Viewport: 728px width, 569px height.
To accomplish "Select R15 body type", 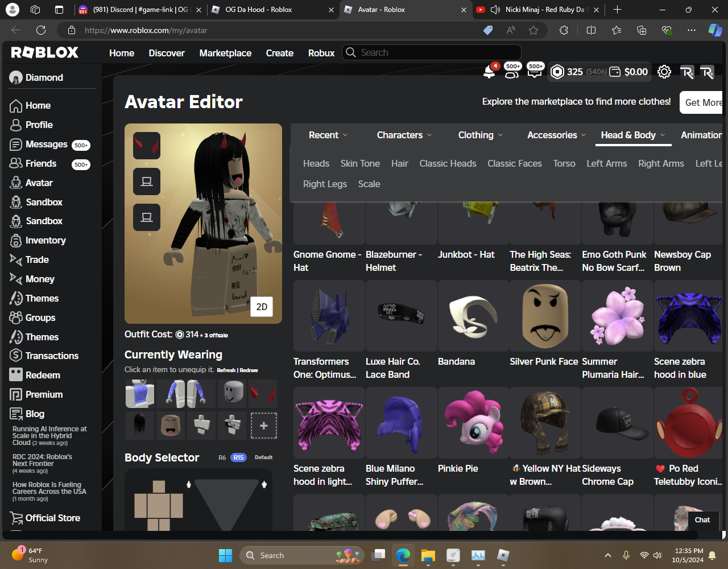I will click(239, 457).
